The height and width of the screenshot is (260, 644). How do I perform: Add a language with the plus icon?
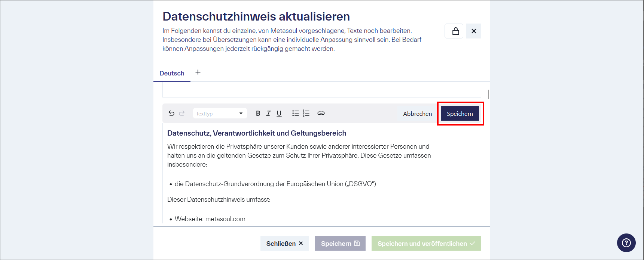pyautogui.click(x=198, y=72)
